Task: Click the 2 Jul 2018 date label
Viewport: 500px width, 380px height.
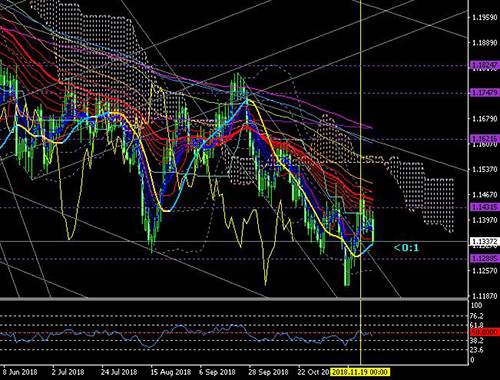Action: coord(68,372)
